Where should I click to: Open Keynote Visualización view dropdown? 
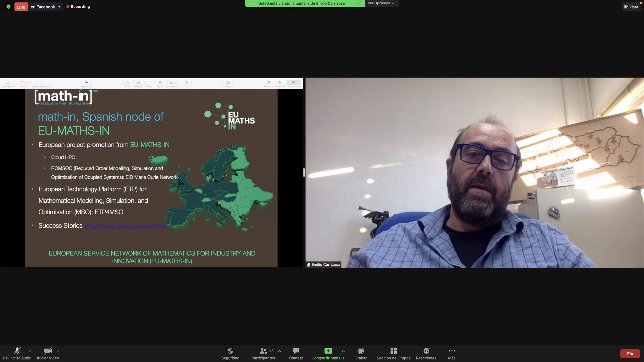[9, 83]
